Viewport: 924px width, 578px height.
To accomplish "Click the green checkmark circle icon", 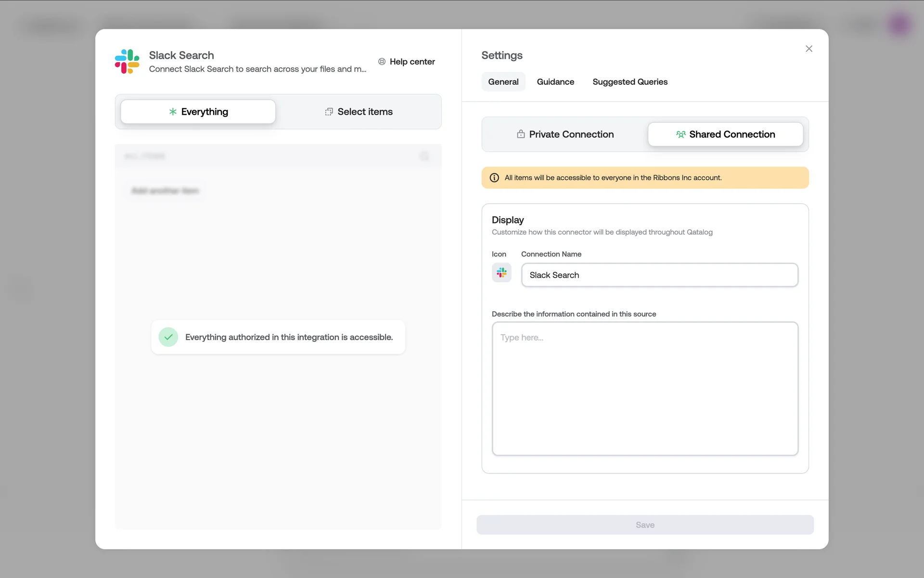I will tap(168, 337).
